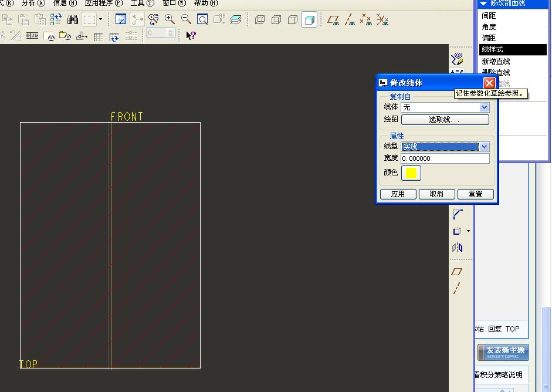Viewport: 552px width, 392px height.
Task: Click the binoculars search tool icon
Action: click(73, 19)
